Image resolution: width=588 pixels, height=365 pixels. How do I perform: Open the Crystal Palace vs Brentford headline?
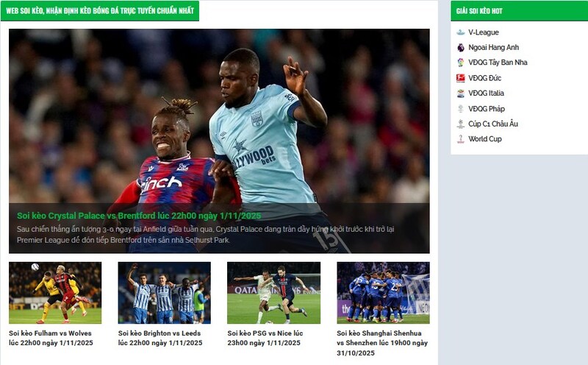tap(139, 216)
